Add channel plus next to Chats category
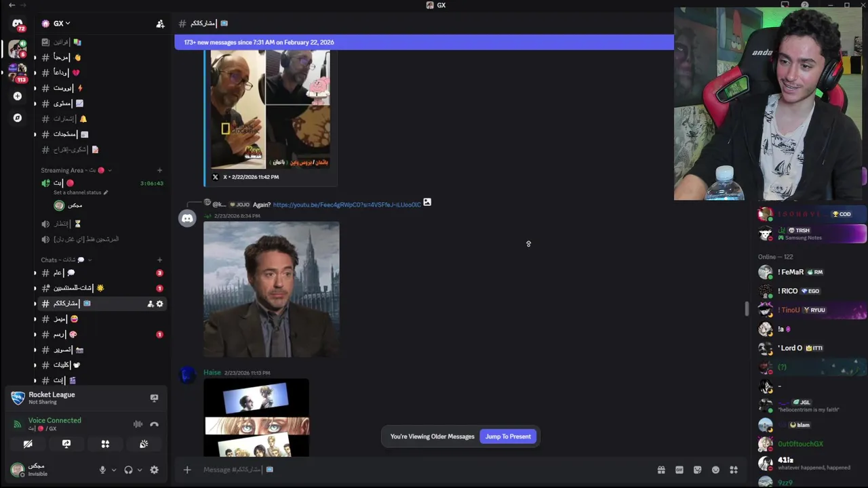Viewport: 868px width, 488px height. click(159, 260)
